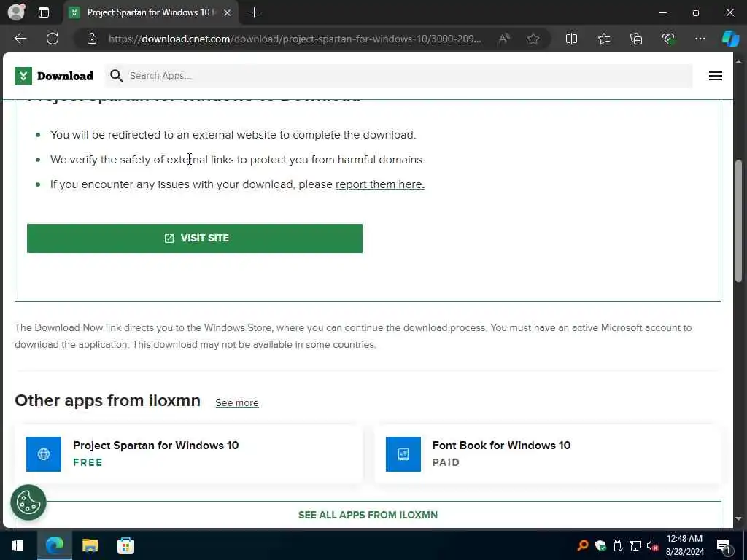Open Windows Security tray icon

[x=600, y=545]
